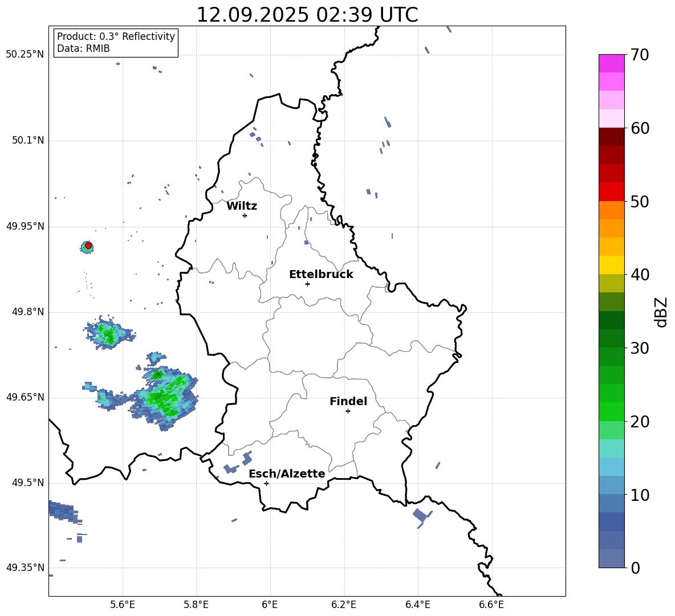Click the dark maroon swatch just below 60
675x616 pixels.
coord(611,137)
